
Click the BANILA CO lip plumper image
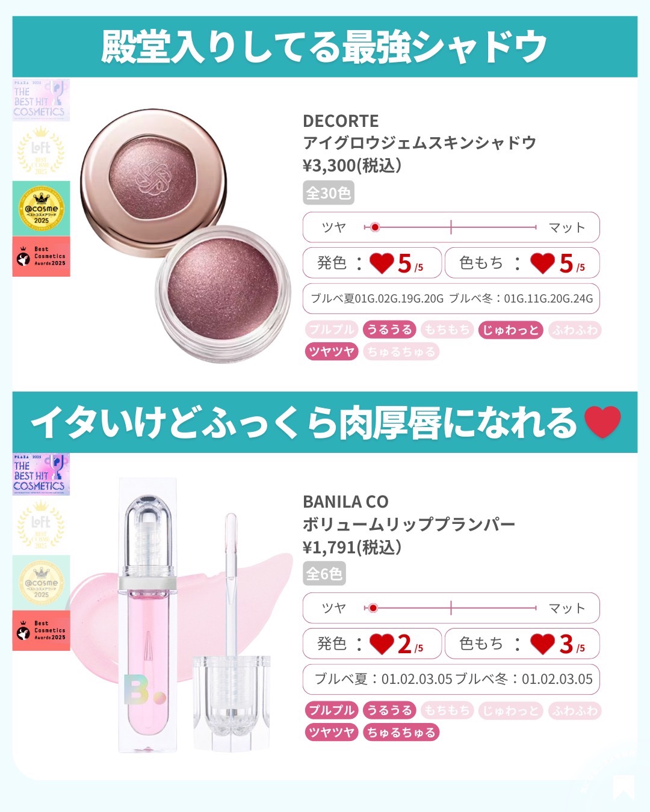coord(181,614)
